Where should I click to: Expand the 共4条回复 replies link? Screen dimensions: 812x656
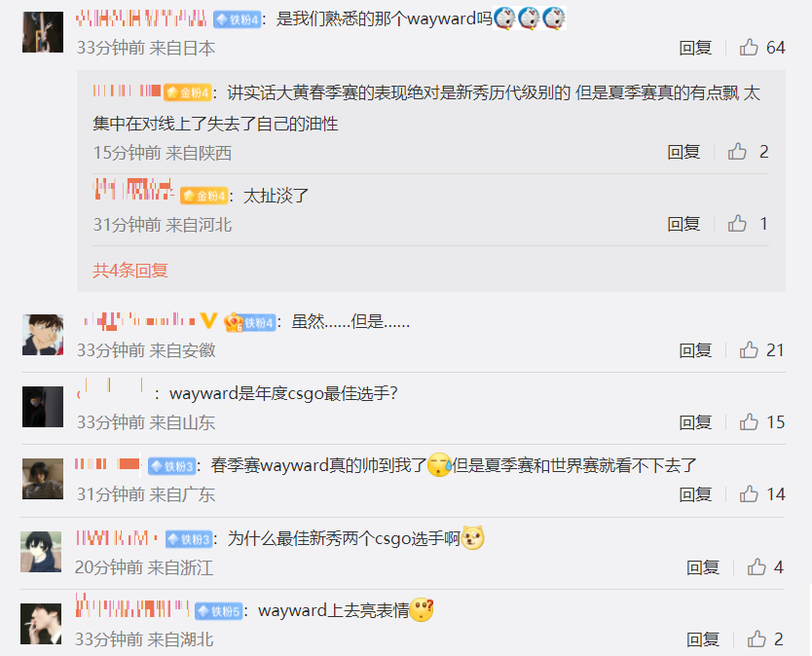coord(130,271)
